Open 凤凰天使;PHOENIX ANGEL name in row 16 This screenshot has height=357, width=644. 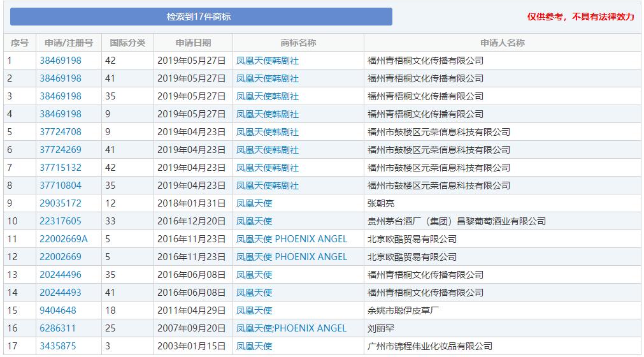click(291, 328)
